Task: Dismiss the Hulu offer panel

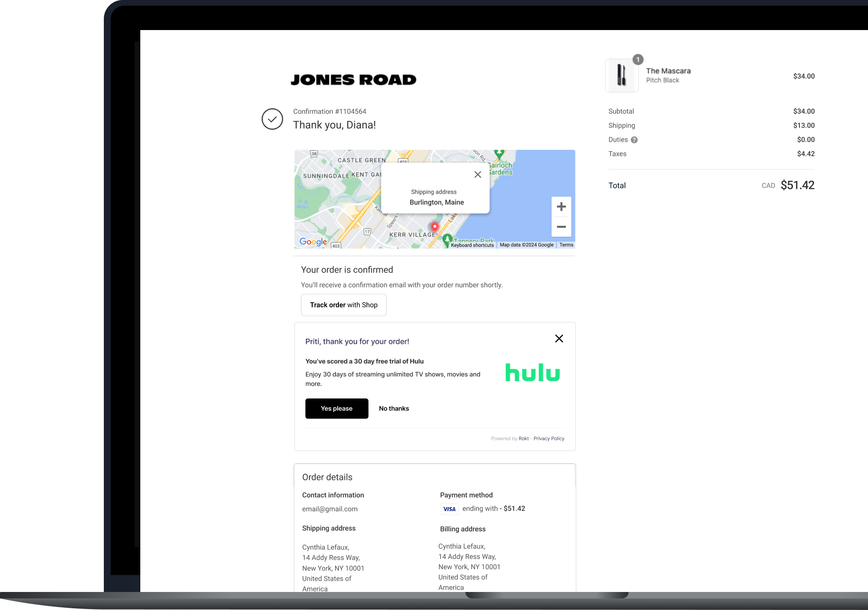Action: tap(559, 339)
